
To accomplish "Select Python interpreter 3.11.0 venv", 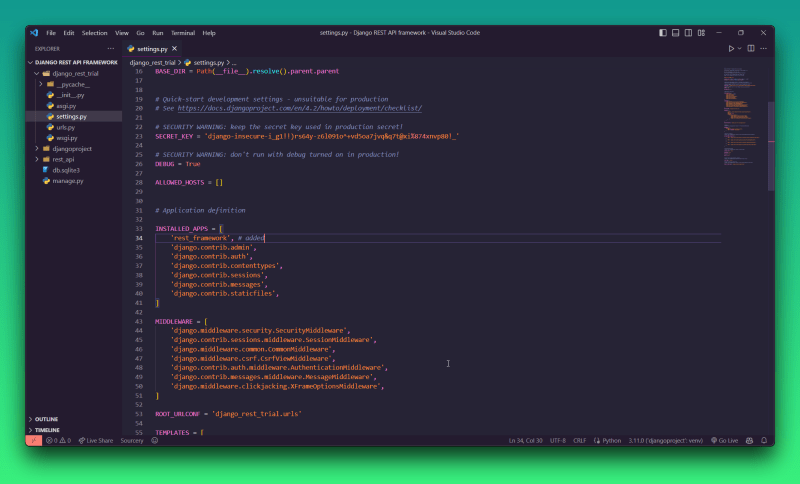I will 665,441.
